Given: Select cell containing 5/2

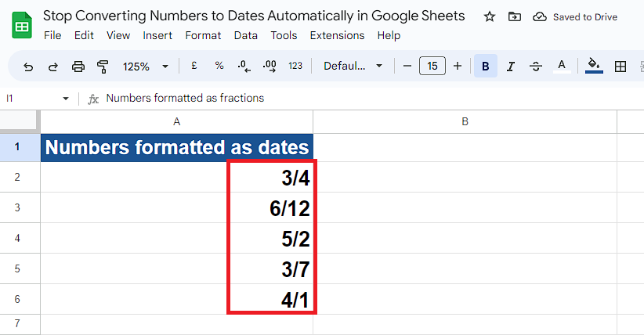Looking at the screenshot, I should click(176, 238).
